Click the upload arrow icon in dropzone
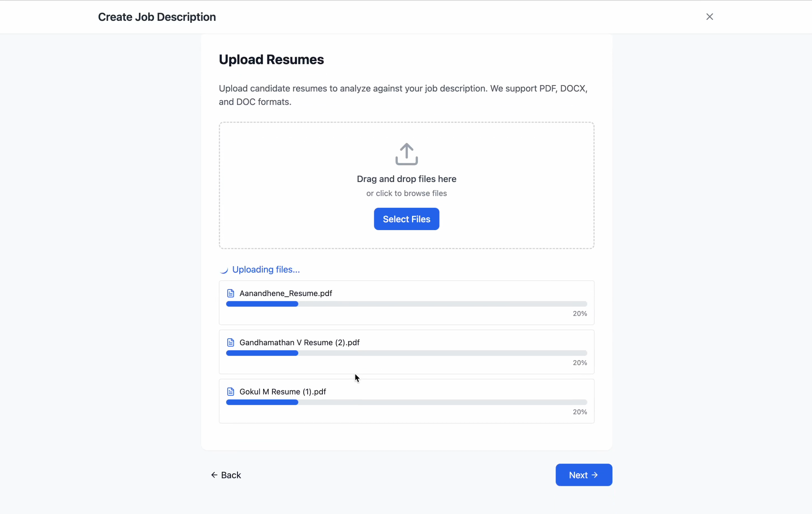Image resolution: width=812 pixels, height=514 pixels. (406, 154)
